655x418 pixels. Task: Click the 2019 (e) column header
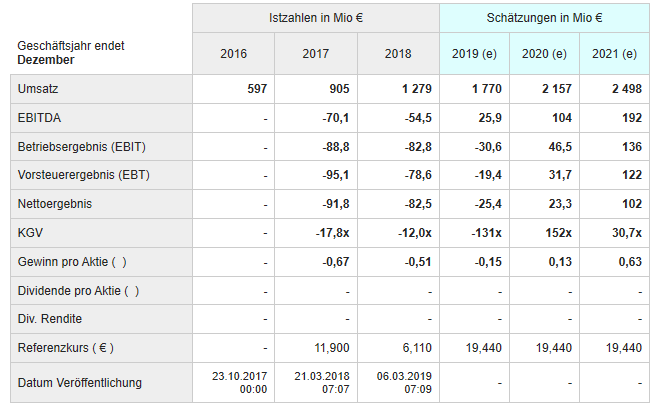(x=474, y=53)
